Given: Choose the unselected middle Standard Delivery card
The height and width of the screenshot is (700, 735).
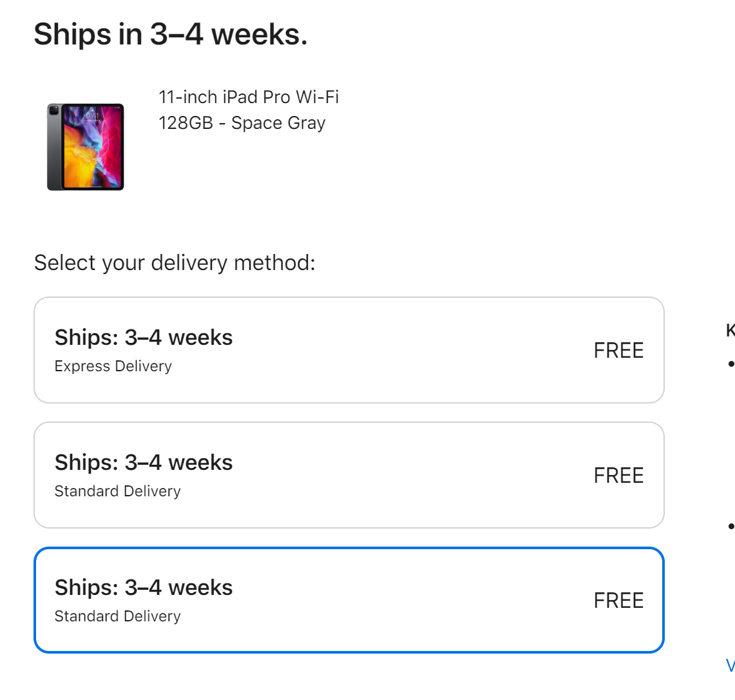Looking at the screenshot, I should pyautogui.click(x=348, y=475).
